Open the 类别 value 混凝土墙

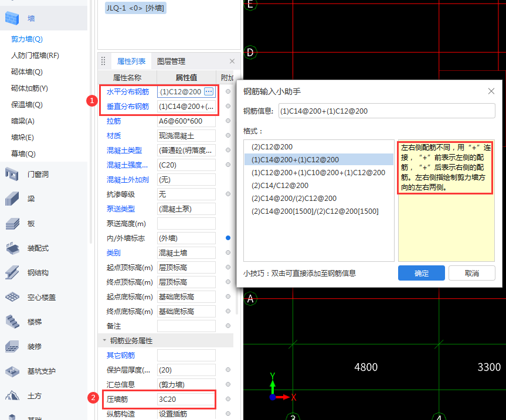(186, 252)
